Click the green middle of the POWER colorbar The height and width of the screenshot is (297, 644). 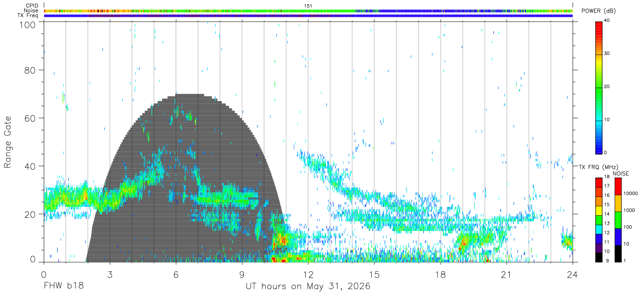click(599, 87)
